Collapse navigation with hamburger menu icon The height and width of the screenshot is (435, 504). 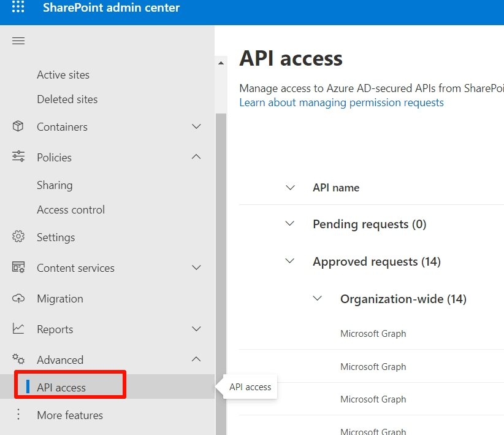point(18,41)
